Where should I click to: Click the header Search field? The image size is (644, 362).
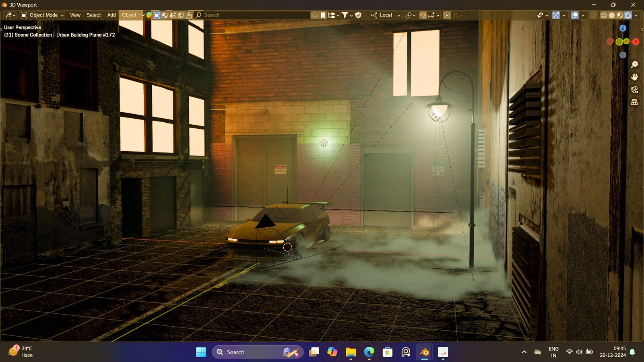[254, 15]
